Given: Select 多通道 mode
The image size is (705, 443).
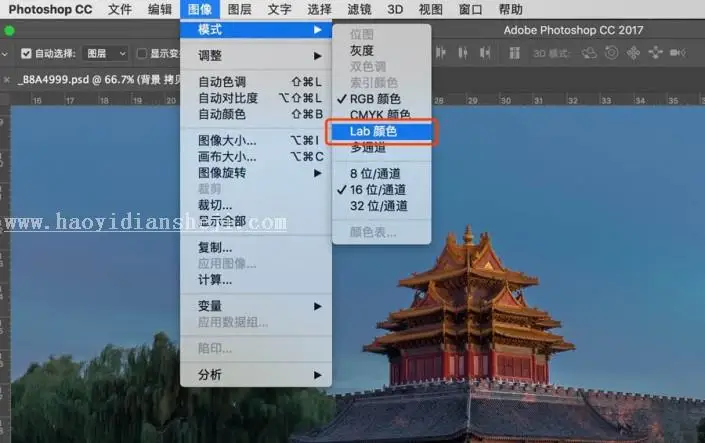Looking at the screenshot, I should (381, 148).
